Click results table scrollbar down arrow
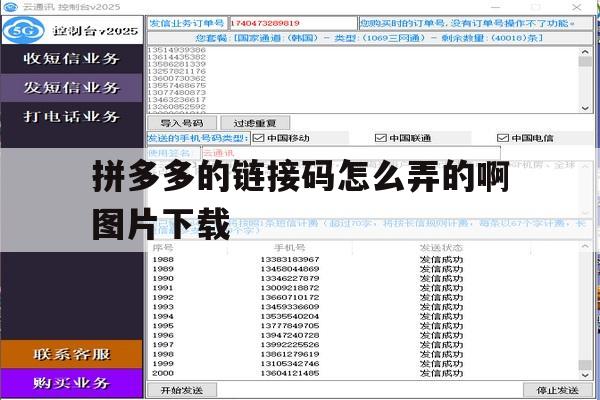The image size is (600, 400). 585,375
